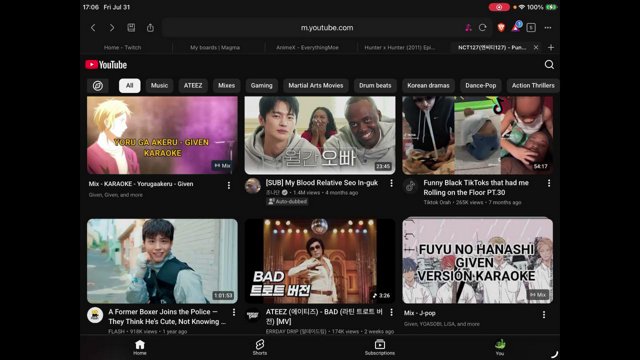This screenshot has height=360, width=640.
Task: Select the Mixes filter chip
Action: (226, 86)
